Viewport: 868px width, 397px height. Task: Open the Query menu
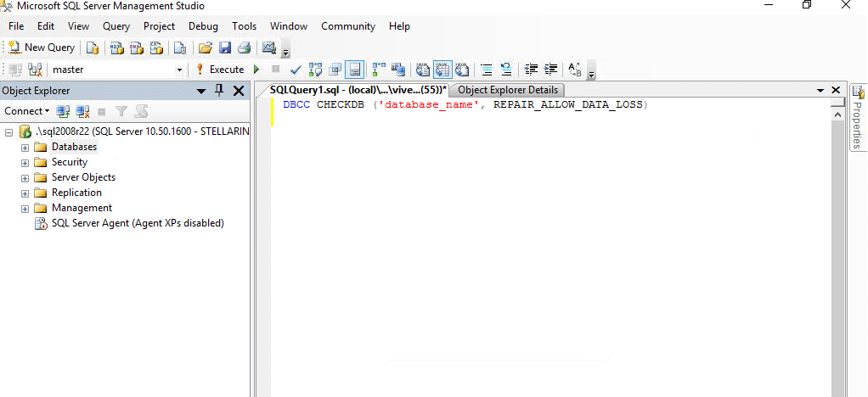tap(116, 26)
